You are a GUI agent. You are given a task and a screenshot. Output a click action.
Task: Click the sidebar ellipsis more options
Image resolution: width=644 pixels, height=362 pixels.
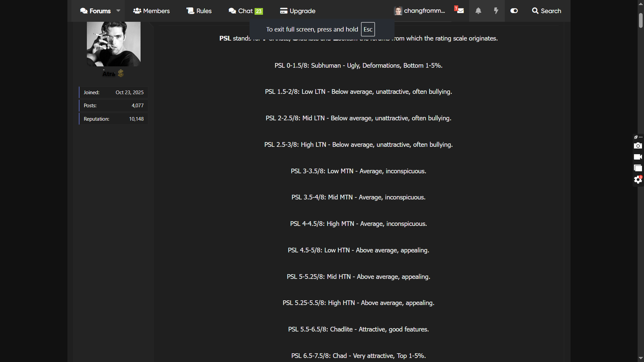[641, 137]
